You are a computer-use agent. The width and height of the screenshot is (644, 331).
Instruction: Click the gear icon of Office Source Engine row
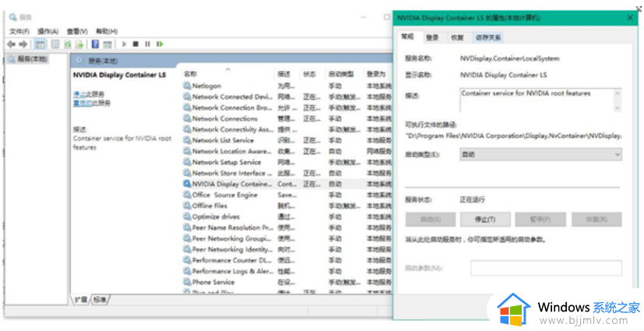(x=187, y=195)
